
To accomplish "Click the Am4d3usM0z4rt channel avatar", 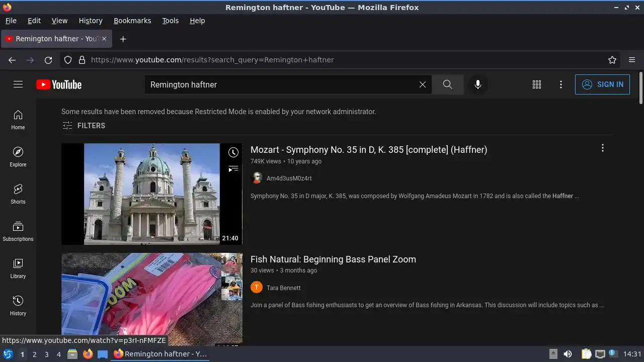I will pyautogui.click(x=257, y=178).
